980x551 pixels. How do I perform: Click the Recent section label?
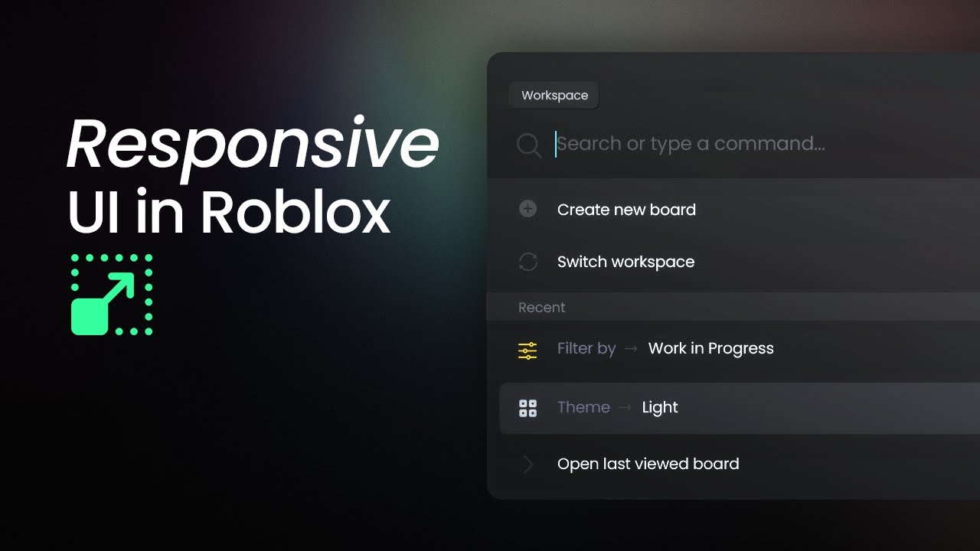click(x=541, y=308)
